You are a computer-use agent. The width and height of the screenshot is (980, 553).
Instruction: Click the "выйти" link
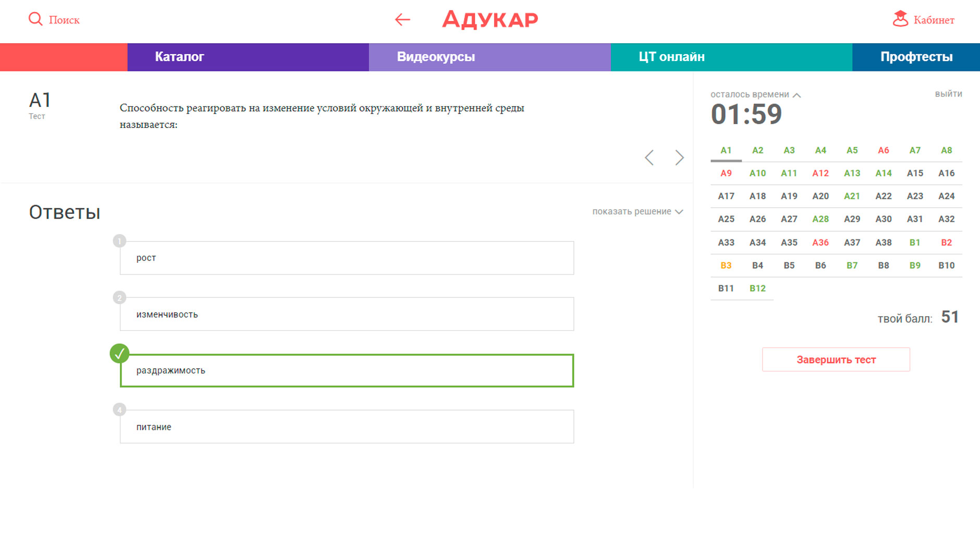[948, 94]
